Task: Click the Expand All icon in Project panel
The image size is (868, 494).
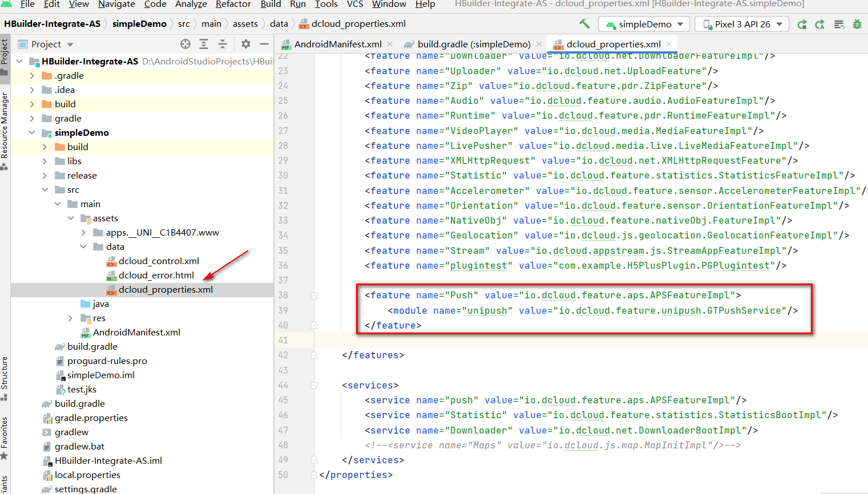Action: pos(204,44)
